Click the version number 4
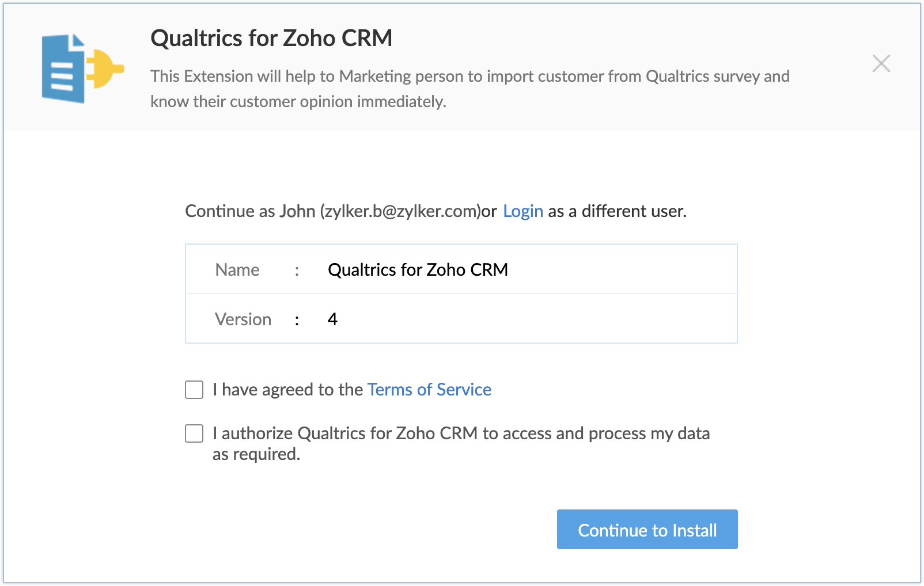 pyautogui.click(x=332, y=319)
